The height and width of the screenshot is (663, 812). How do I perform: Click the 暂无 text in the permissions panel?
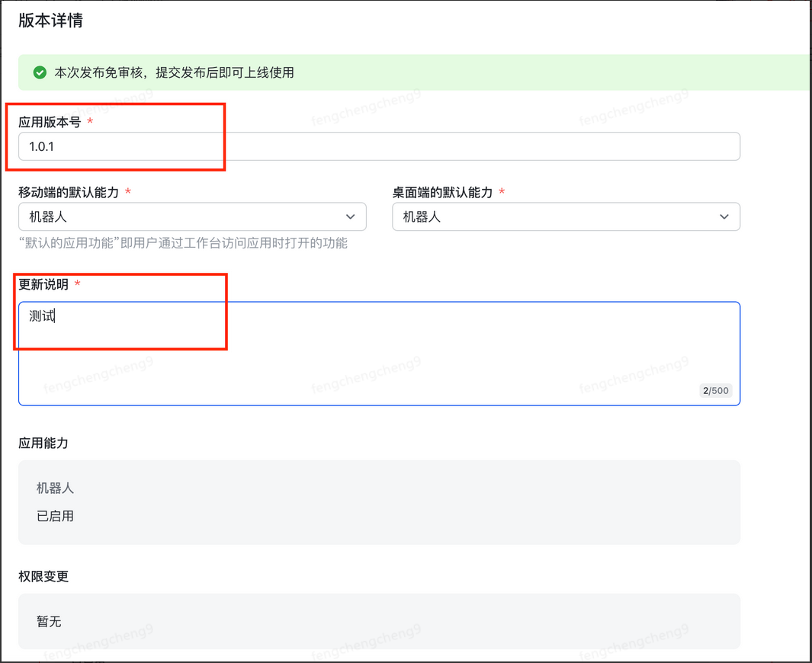click(x=49, y=621)
